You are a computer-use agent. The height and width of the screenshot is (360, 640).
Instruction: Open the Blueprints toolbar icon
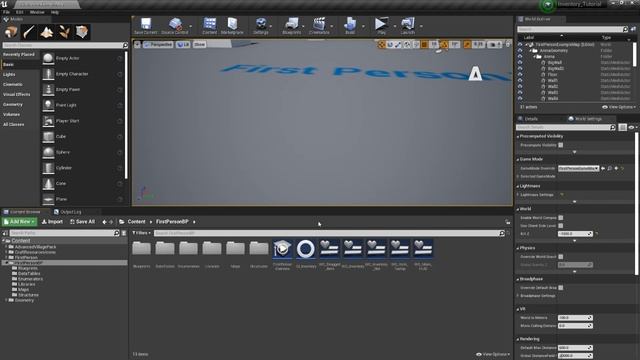291,26
